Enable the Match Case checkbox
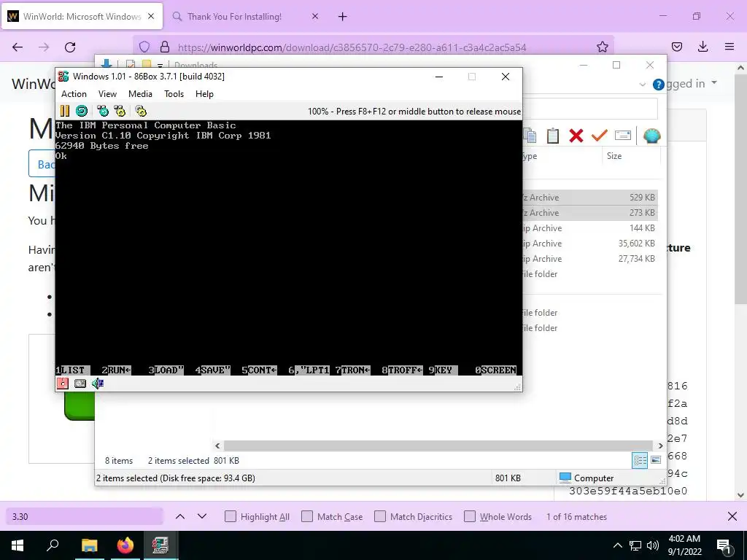 pos(307,517)
